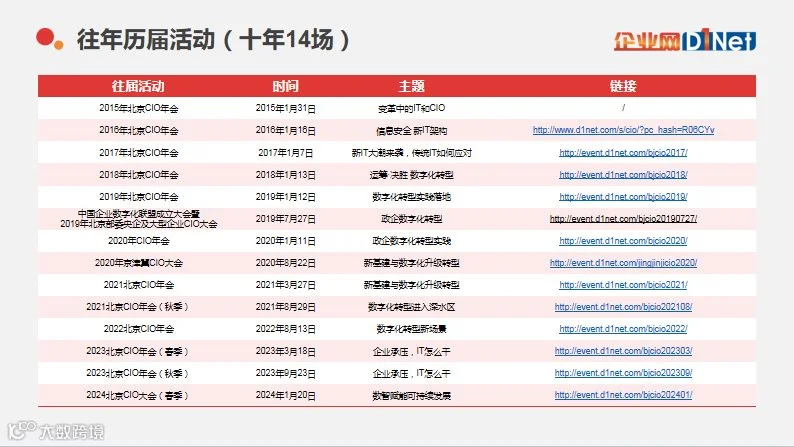Screen dimensions: 794x447
Task: Select the slide title 往年历届活动（十年14场）
Action: click(213, 39)
